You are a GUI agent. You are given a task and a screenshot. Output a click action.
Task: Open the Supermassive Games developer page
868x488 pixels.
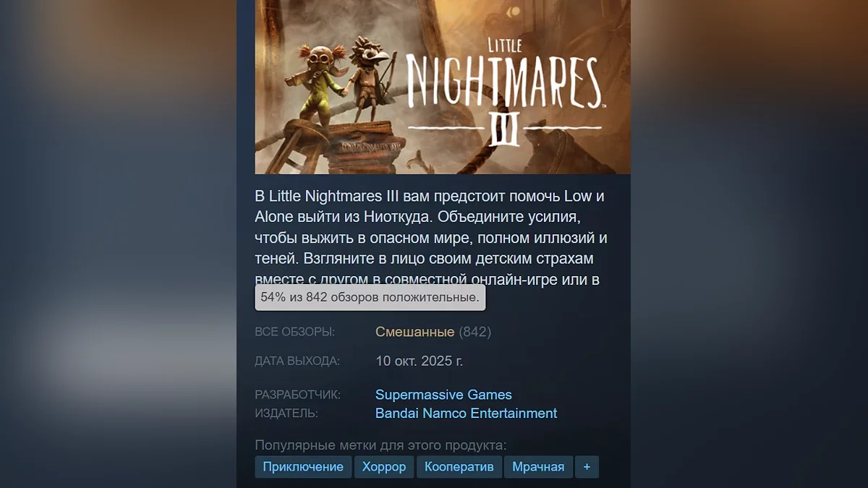point(443,395)
